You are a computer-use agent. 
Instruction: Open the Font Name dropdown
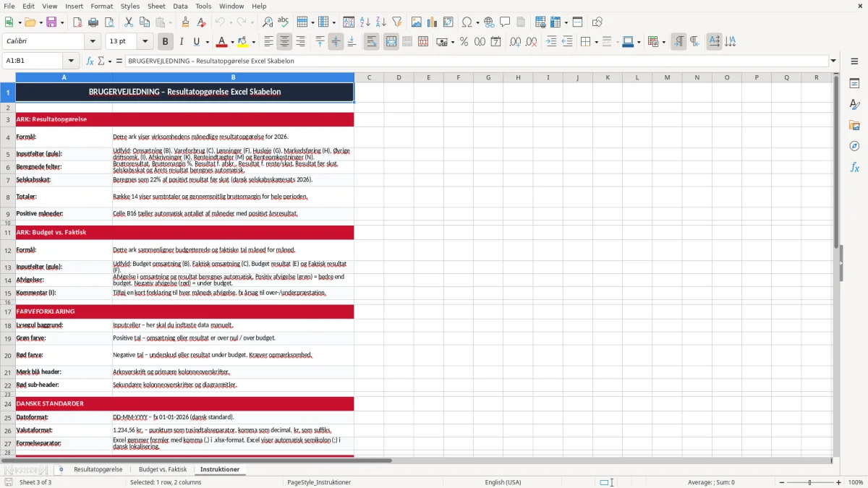point(92,42)
